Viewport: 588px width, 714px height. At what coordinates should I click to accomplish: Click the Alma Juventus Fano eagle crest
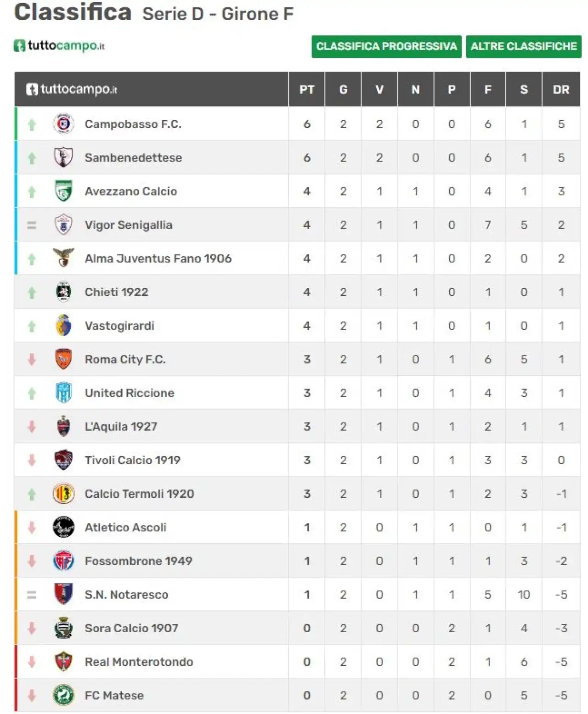click(63, 258)
